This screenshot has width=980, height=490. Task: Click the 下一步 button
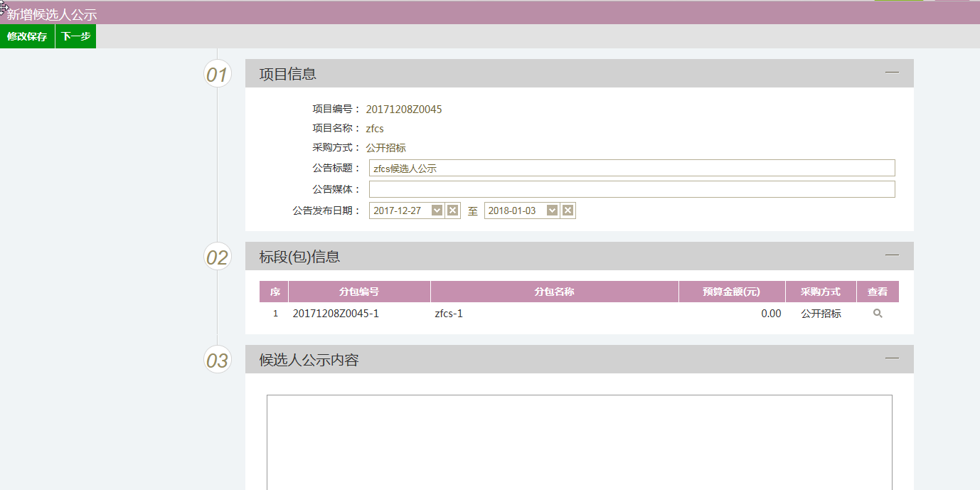tap(75, 36)
